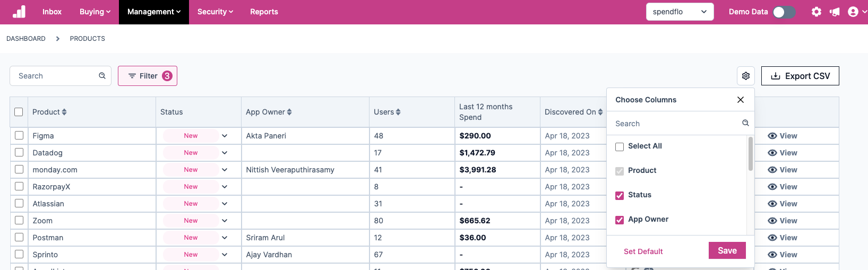The image size is (868, 270).
Task: Sort by Product column arrows
Action: coord(64,112)
